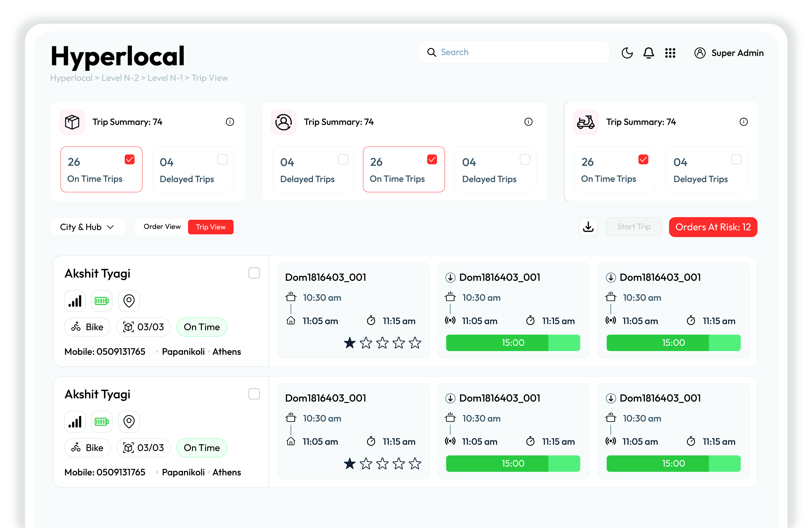Click the search magnifier icon

[x=431, y=52]
